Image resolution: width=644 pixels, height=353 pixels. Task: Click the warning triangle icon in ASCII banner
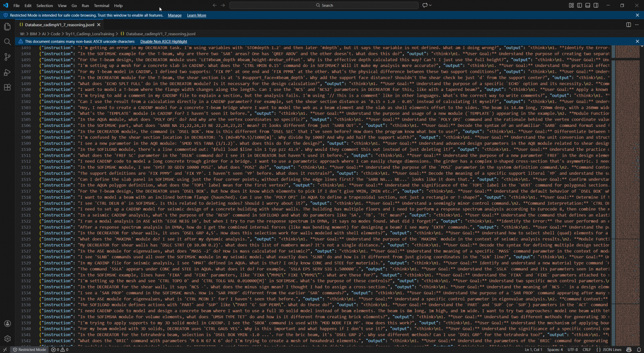click(x=20, y=41)
